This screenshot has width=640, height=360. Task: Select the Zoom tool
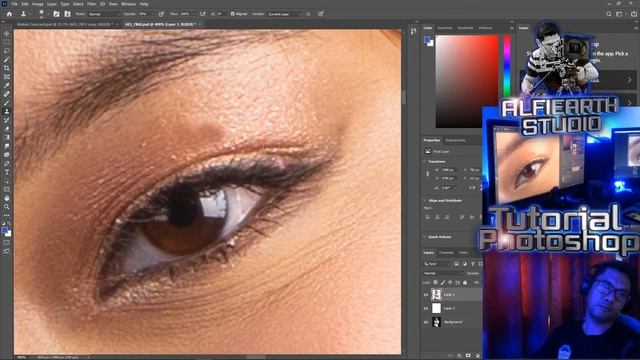7,207
